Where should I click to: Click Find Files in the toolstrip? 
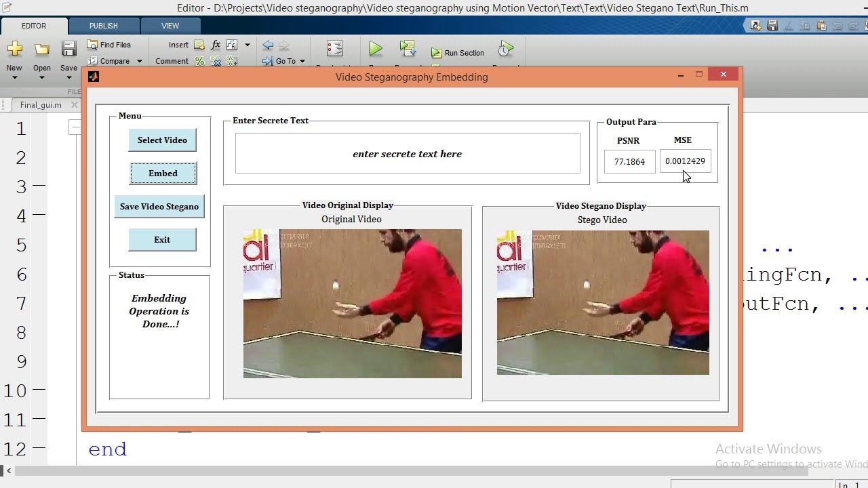[108, 45]
